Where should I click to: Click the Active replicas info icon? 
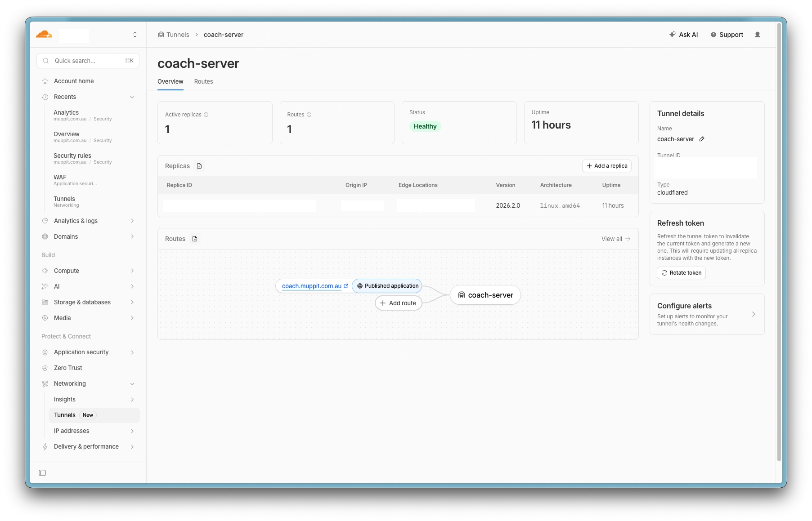(x=206, y=115)
